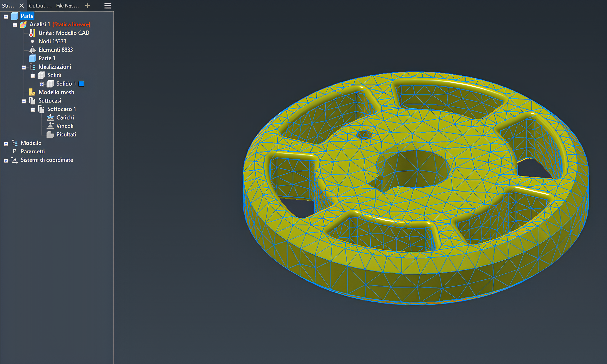607x364 pixels.
Task: Select the 'Modello mesh' label
Action: [x=56, y=92]
